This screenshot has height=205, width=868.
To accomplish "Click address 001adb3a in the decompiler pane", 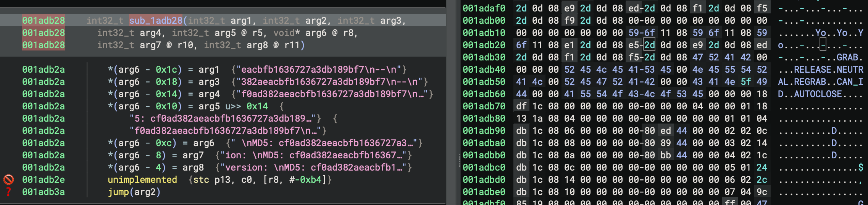I will pos(44,192).
